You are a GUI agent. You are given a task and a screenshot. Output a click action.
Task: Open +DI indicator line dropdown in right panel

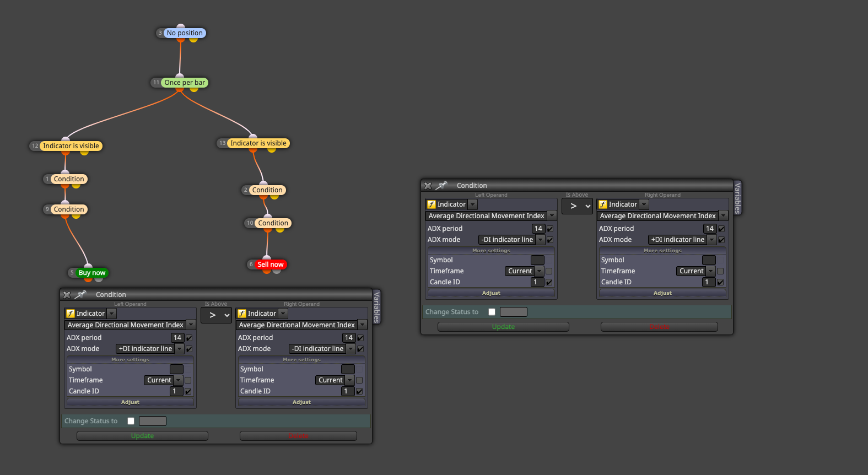click(712, 240)
